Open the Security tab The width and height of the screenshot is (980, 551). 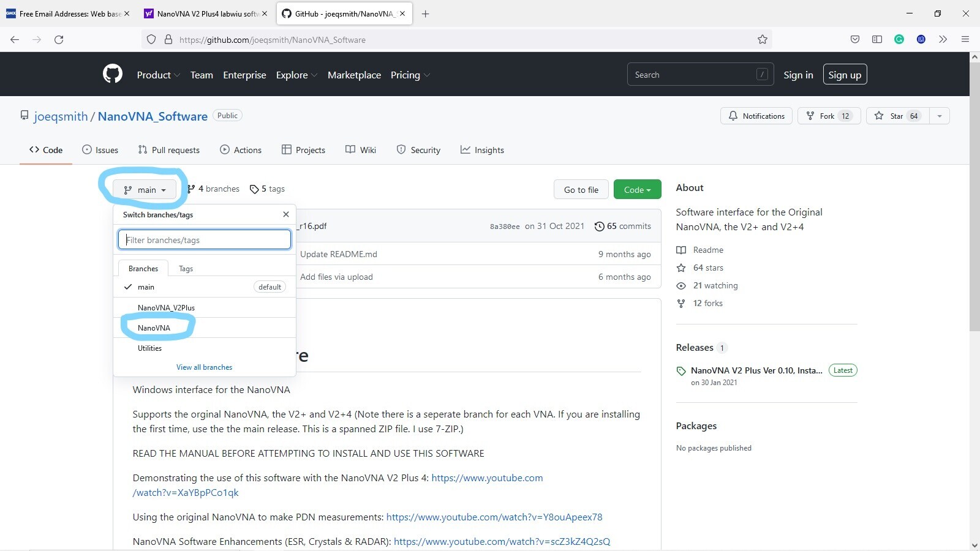tap(418, 149)
